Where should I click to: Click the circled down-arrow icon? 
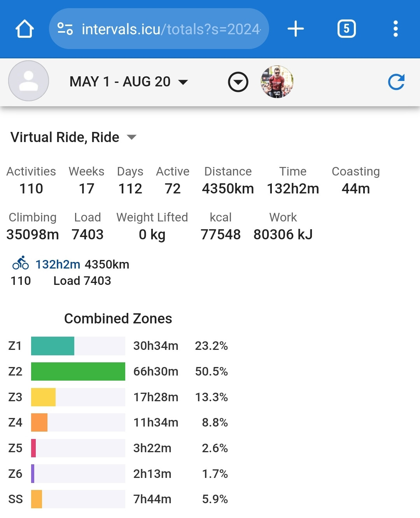(238, 82)
